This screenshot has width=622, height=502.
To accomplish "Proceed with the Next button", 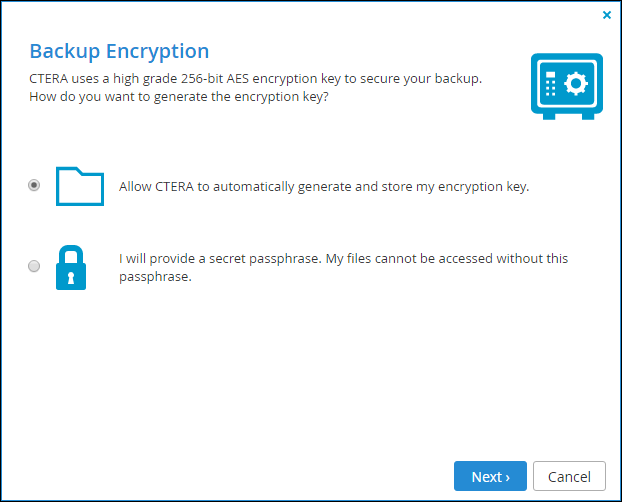I will pyautogui.click(x=490, y=476).
